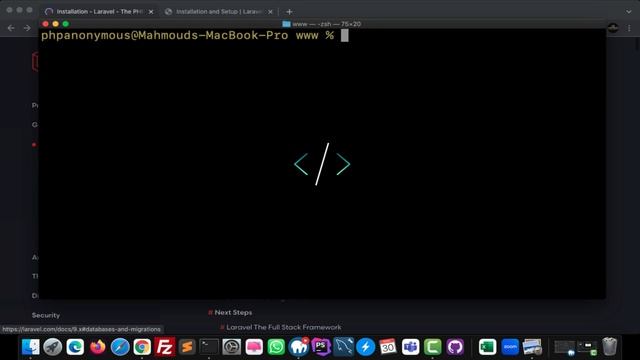Image resolution: width=640 pixels, height=360 pixels.
Task: Open Chrome three-dot menu
Action: point(629,28)
